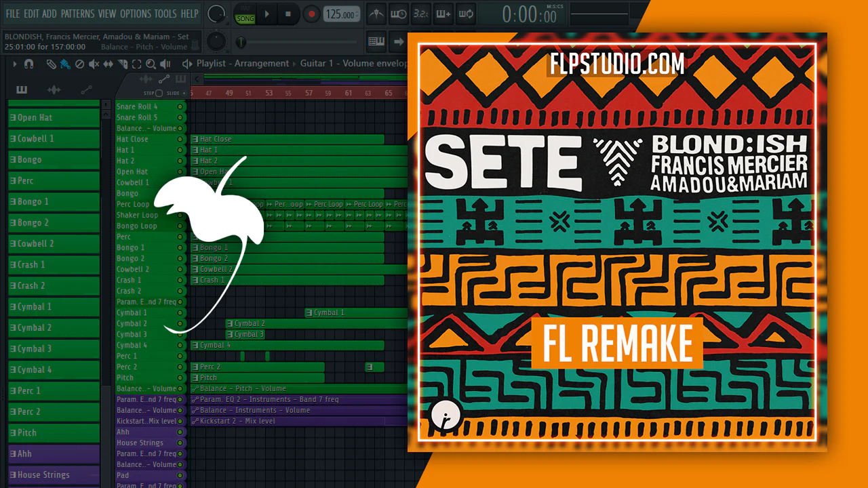The image size is (868, 488).
Task: Select the Kickstart 2 - Mix level automation clip
Action: pos(299,421)
